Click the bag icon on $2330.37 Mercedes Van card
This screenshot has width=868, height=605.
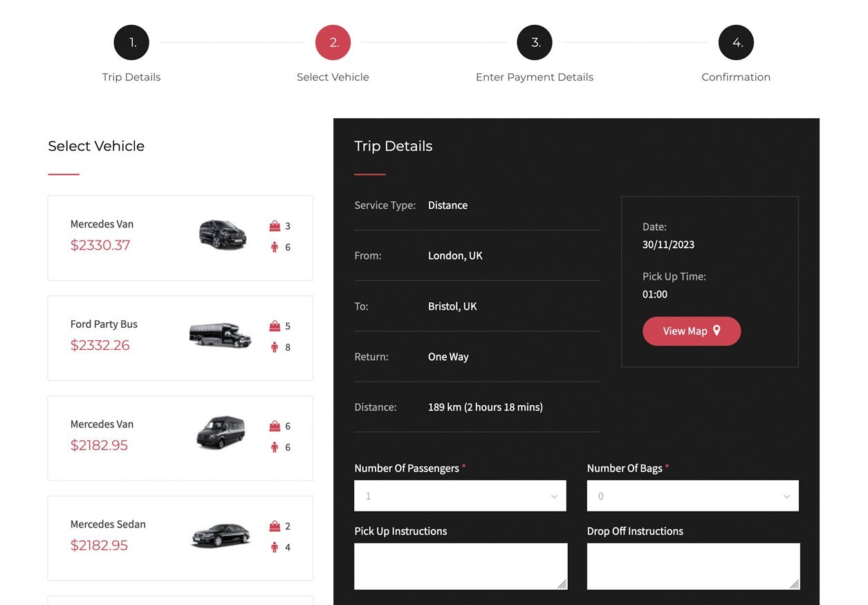click(x=275, y=225)
